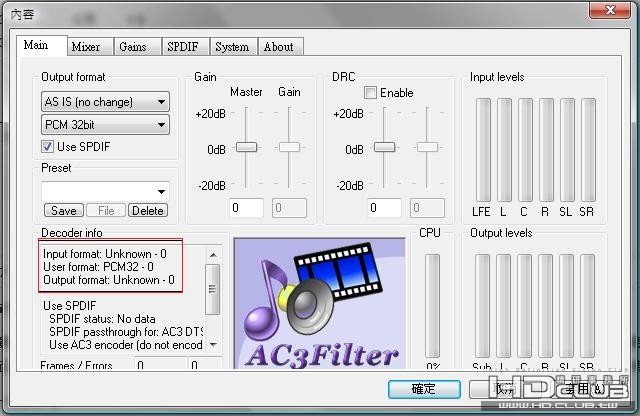Click the R input level meter

(546, 150)
